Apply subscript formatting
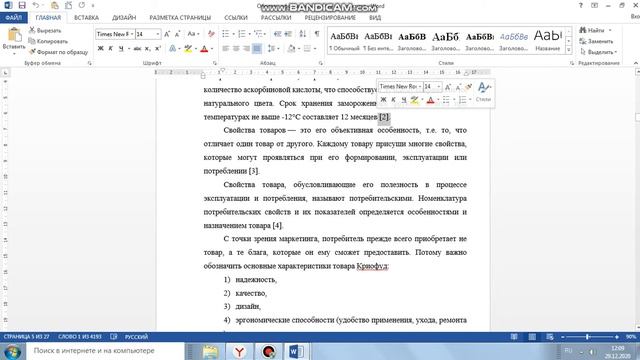 (148, 49)
